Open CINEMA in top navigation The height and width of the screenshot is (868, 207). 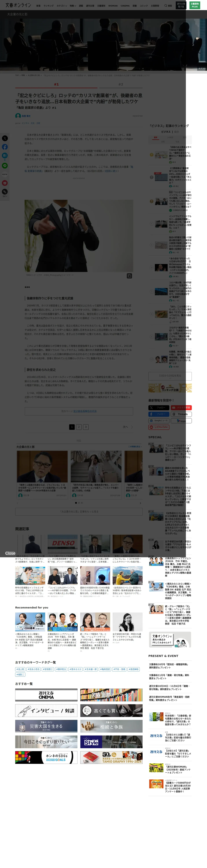coord(125,6)
